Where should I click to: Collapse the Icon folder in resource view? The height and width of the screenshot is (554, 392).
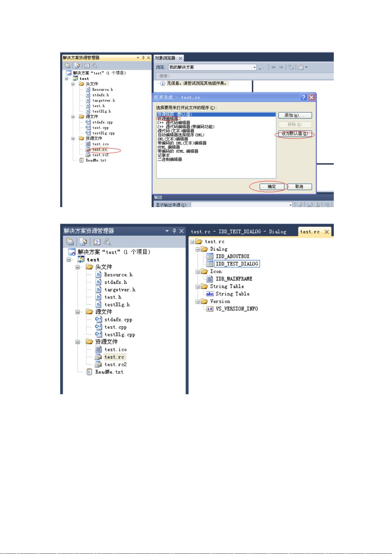[197, 272]
